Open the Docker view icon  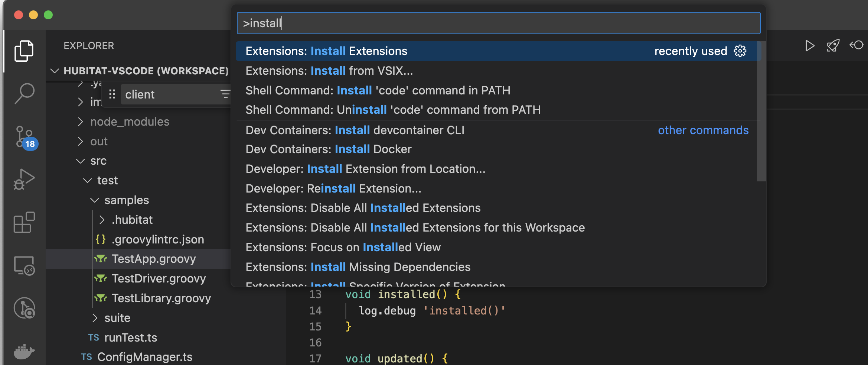[24, 351]
